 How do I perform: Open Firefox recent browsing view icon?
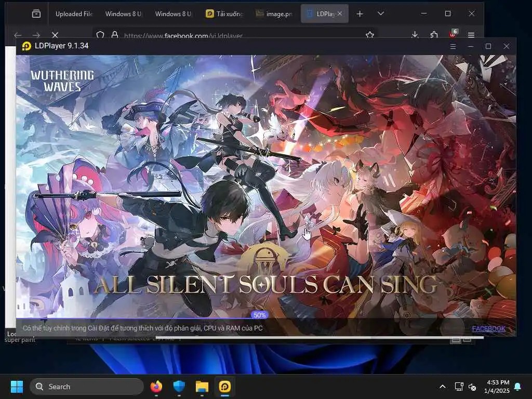(36, 14)
